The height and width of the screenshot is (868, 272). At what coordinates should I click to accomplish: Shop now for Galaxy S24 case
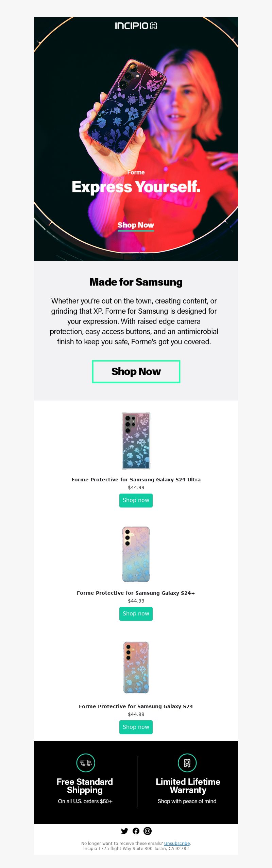point(136,727)
